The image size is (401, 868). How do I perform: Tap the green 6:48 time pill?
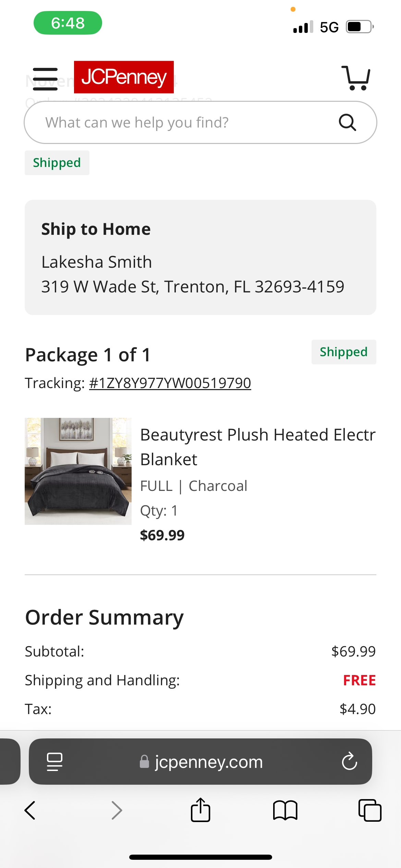click(x=68, y=23)
